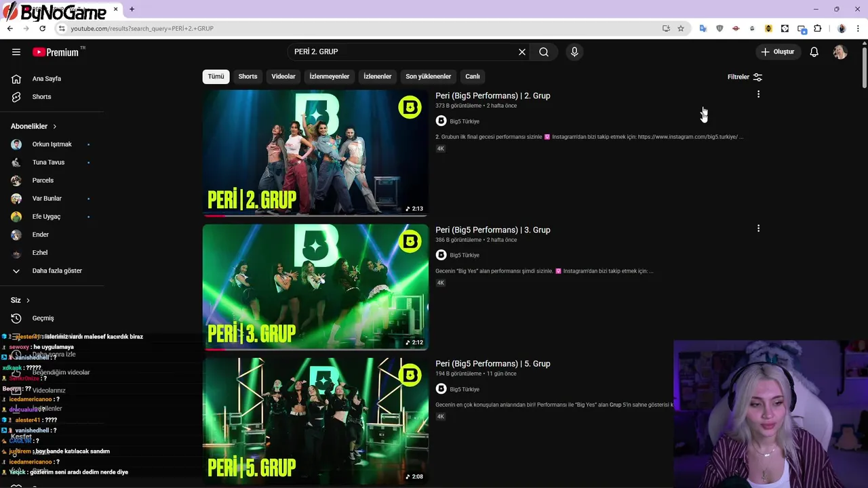Open a new browser tab with plus
868x488 pixels.
point(132,9)
